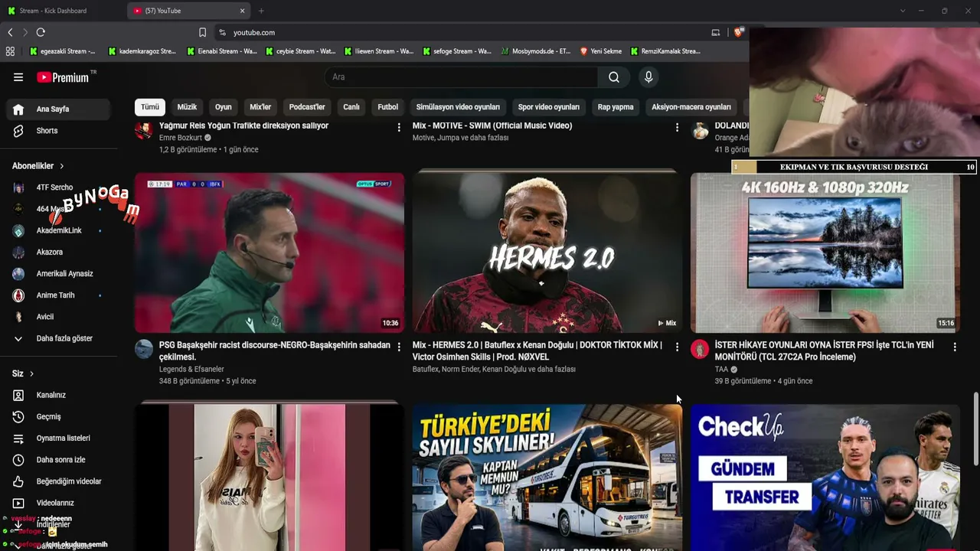The height and width of the screenshot is (551, 980).
Task: Select the Oyun filter chip
Action: [x=224, y=107]
